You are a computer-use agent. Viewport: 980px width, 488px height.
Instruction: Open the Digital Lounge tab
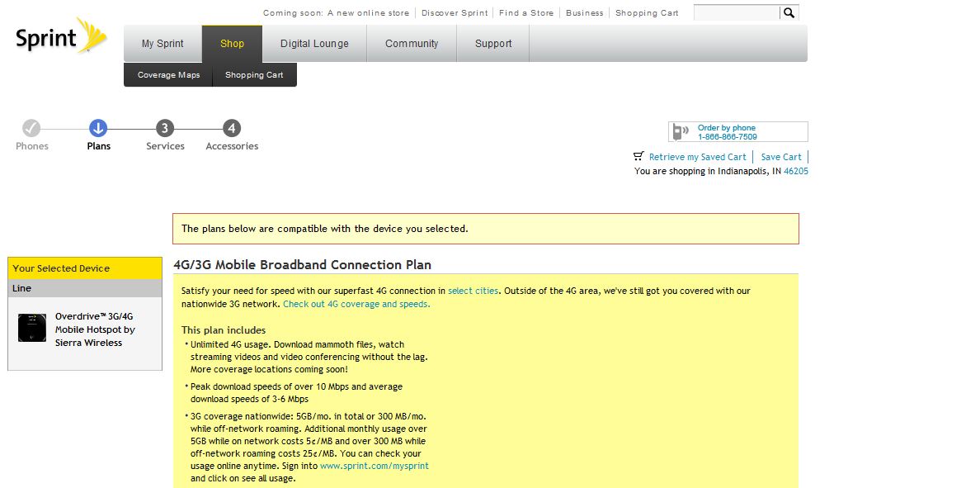tap(314, 44)
